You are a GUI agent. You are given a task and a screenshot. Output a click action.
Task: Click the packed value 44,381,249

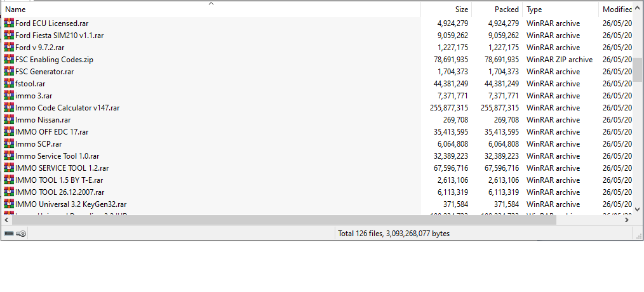(502, 83)
